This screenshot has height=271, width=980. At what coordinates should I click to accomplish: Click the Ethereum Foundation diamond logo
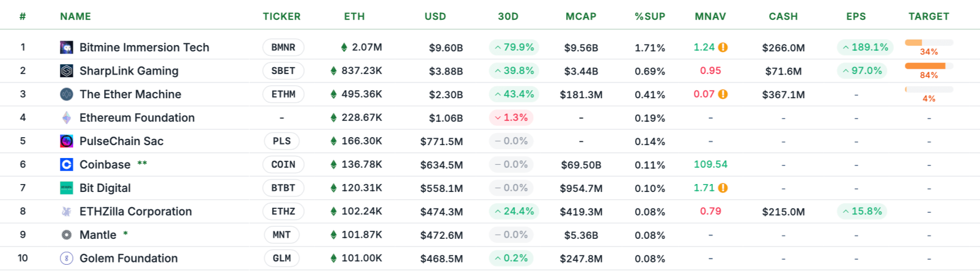(x=67, y=118)
